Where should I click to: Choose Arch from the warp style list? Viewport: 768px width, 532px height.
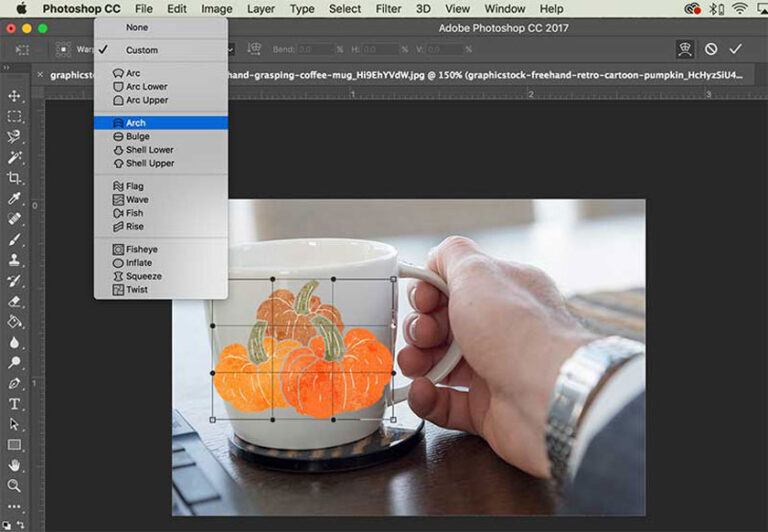(x=135, y=123)
